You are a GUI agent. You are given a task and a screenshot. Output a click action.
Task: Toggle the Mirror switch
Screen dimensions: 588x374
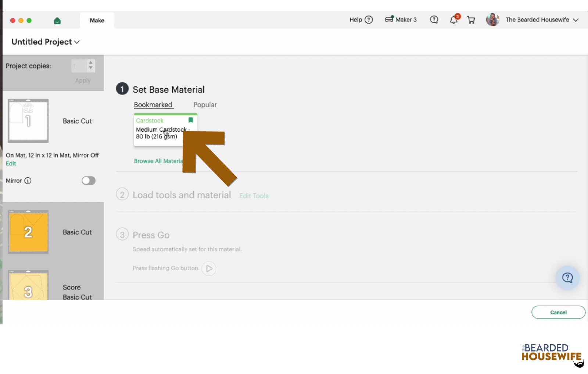89,181
